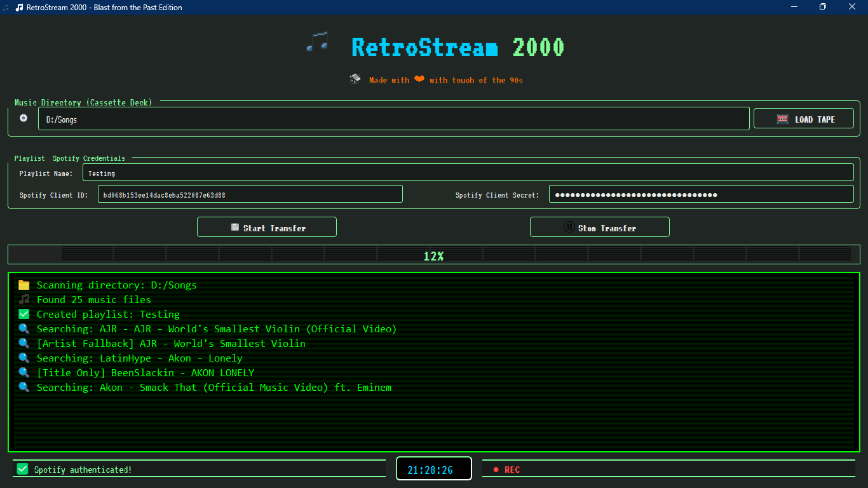Select the log text 'Created playlist: Testing'

pos(108,314)
